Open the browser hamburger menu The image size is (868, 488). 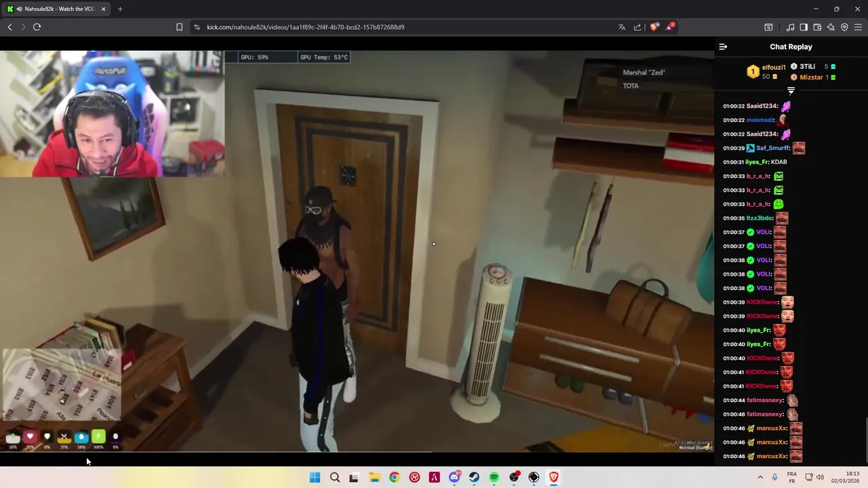coord(858,27)
